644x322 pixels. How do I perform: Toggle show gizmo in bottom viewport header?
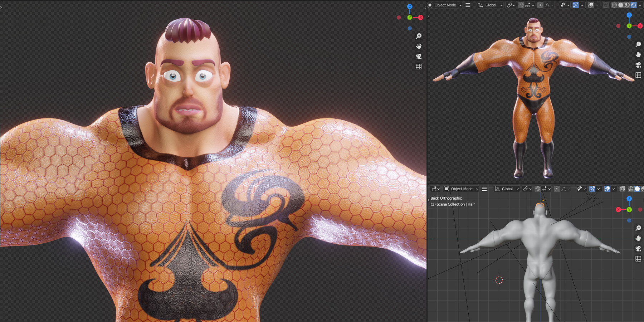[x=592, y=189]
